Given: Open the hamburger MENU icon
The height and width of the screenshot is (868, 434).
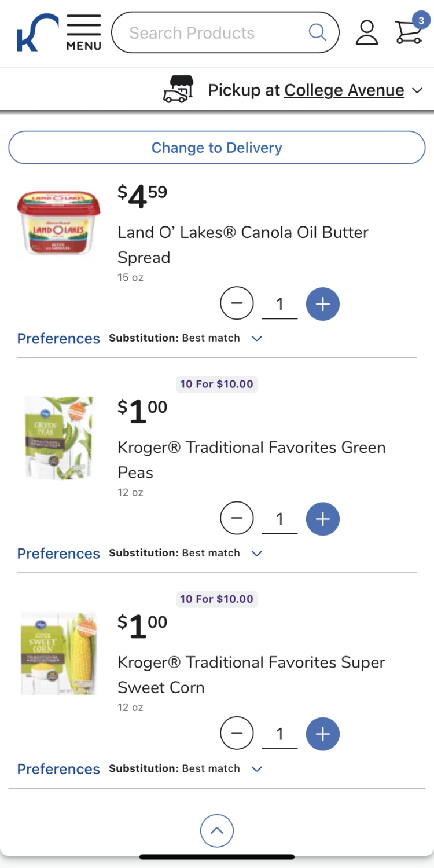Looking at the screenshot, I should coord(83,32).
